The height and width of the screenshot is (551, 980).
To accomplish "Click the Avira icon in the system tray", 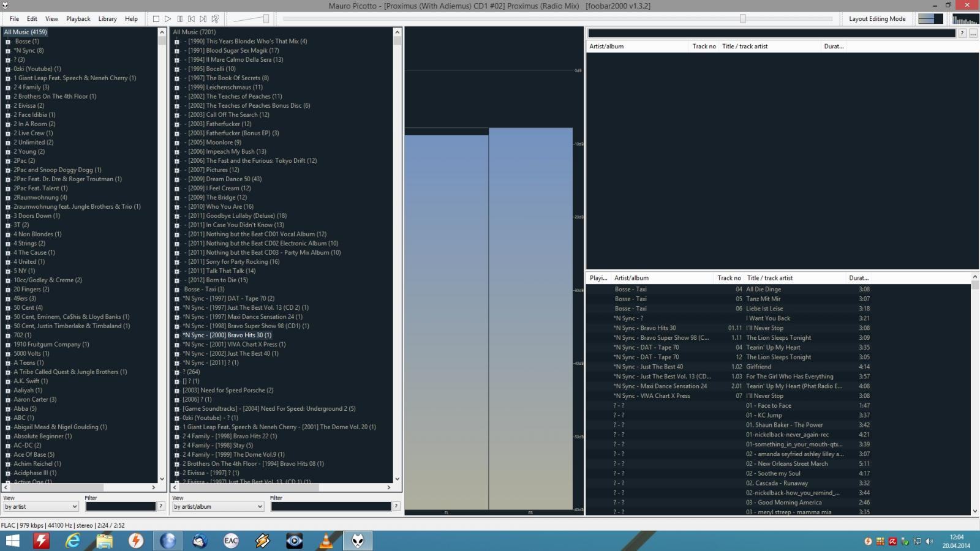I will click(892, 541).
